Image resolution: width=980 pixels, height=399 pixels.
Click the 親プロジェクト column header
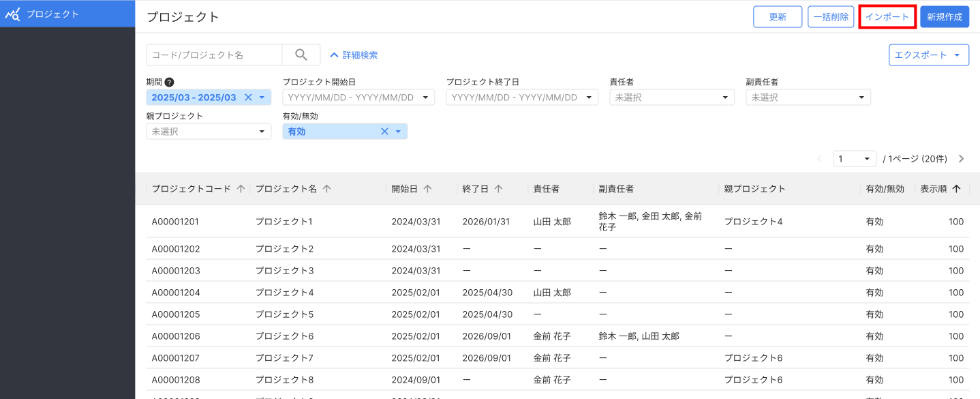pyautogui.click(x=754, y=189)
